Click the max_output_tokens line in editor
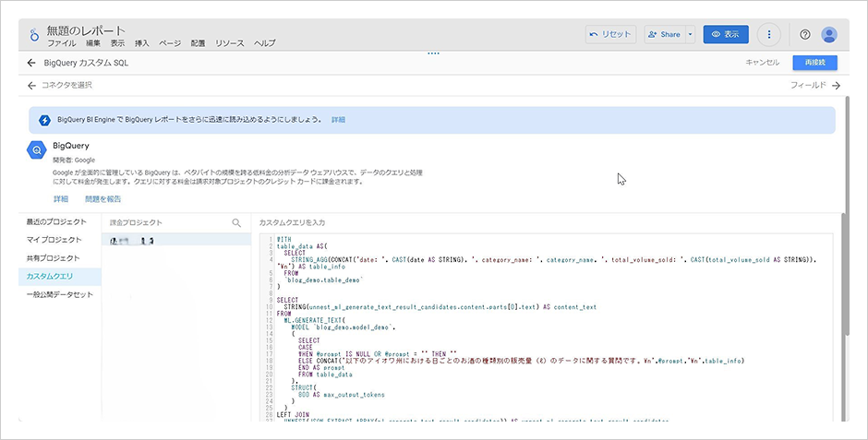The height and width of the screenshot is (440, 868). pyautogui.click(x=341, y=395)
